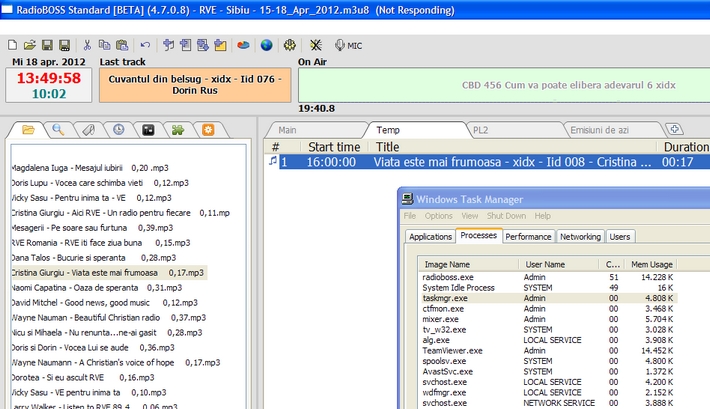Screen dimensions: 710x409
Task: Click the Save As floppy icon
Action: point(65,45)
